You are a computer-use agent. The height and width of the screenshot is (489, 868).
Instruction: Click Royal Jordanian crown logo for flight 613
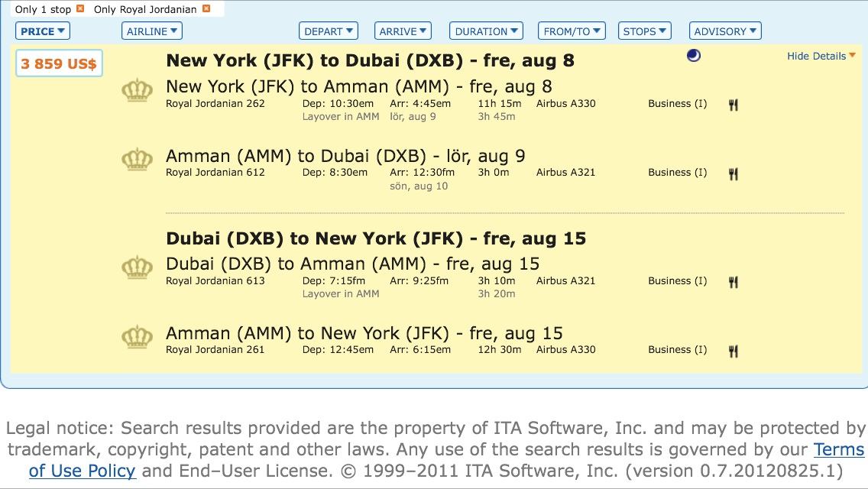click(x=138, y=268)
